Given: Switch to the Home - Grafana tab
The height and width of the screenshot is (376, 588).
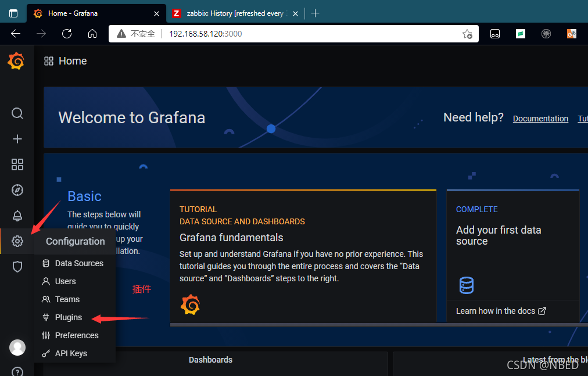Looking at the screenshot, I should point(96,13).
